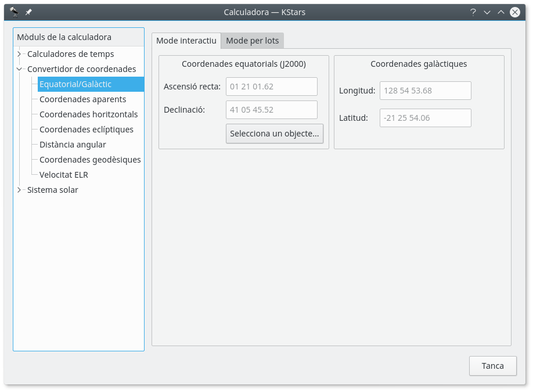The image size is (533, 392).
Task: Click the KStars telescope icon in title bar
Action: pos(15,12)
